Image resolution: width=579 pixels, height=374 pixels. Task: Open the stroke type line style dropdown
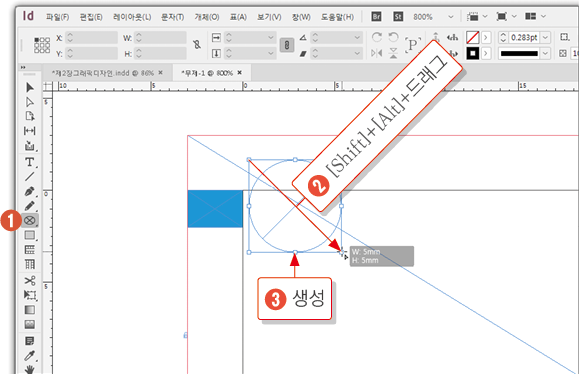545,54
